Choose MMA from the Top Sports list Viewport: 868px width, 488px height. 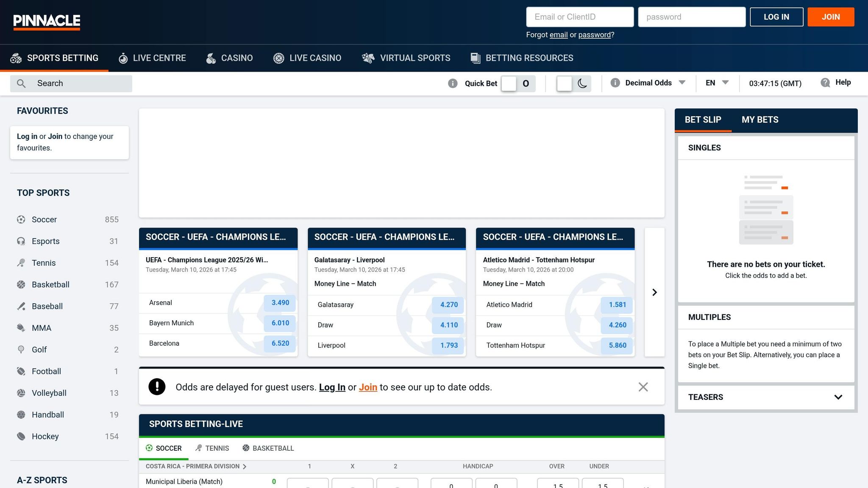pyautogui.click(x=41, y=328)
